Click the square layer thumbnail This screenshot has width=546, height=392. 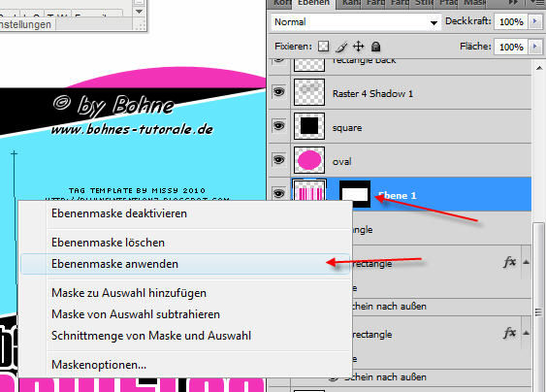click(309, 126)
